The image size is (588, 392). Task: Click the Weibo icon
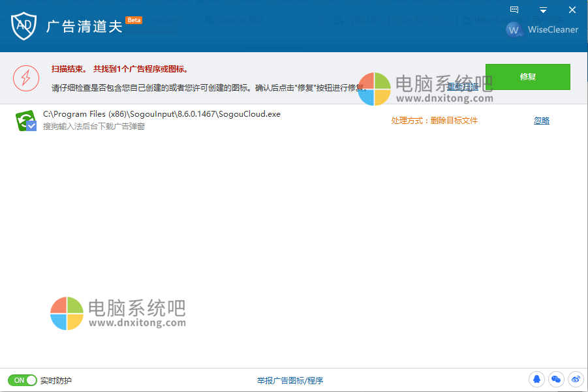point(576,379)
